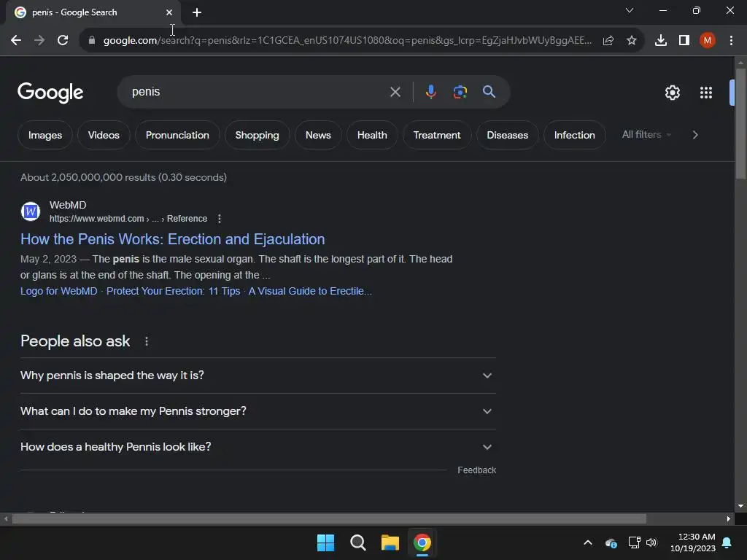Open the Chrome three-dot menu
Screen dimensions: 747x560
[x=731, y=41]
